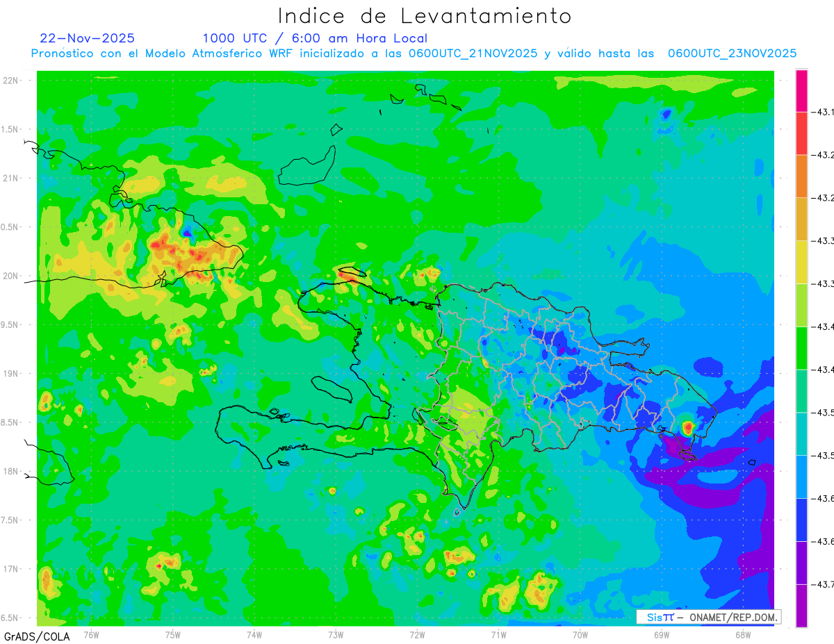Click the '-43.7' colorbar value

coord(823,584)
